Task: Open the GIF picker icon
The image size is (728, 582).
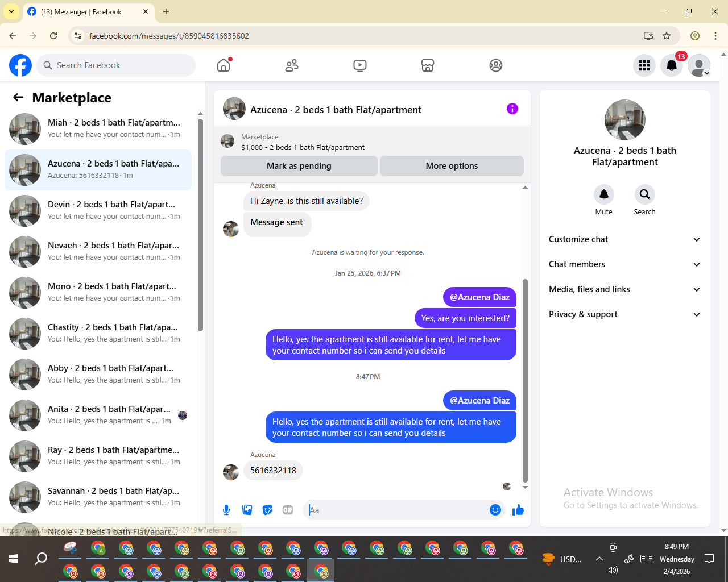Action: coord(288,510)
